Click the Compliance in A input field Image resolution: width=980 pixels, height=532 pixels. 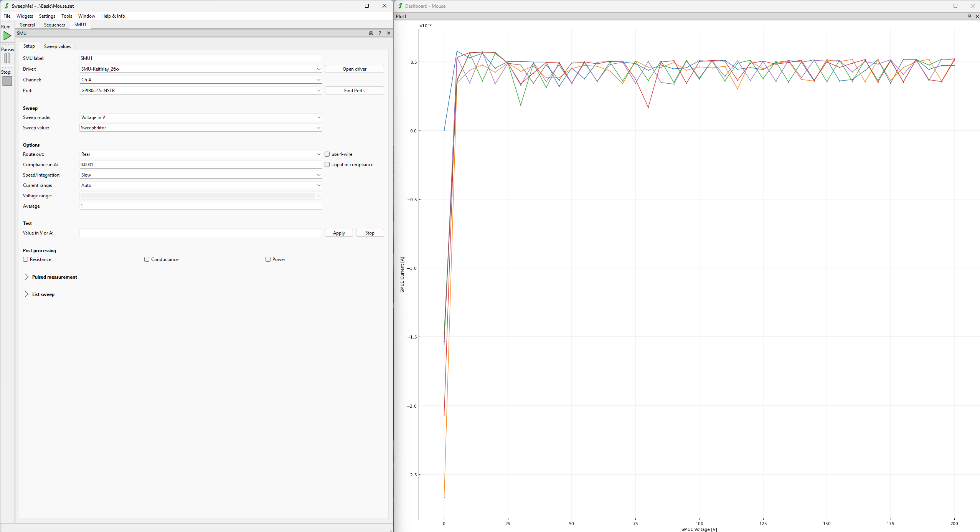tap(200, 165)
